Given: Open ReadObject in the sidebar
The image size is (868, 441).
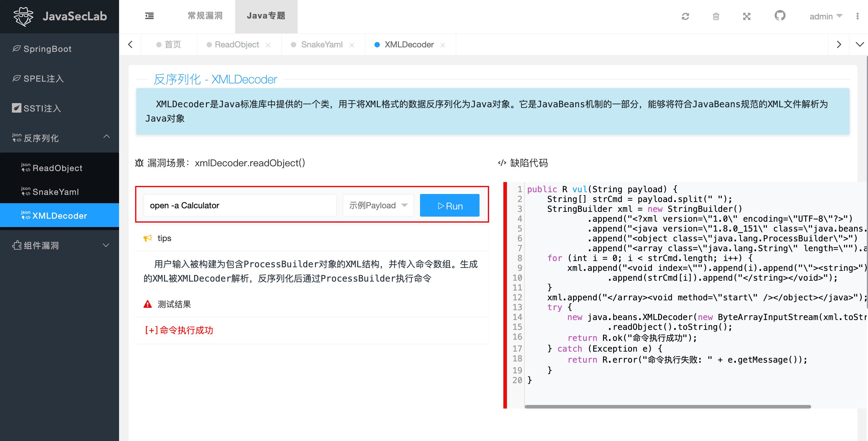Looking at the screenshot, I should pyautogui.click(x=60, y=168).
